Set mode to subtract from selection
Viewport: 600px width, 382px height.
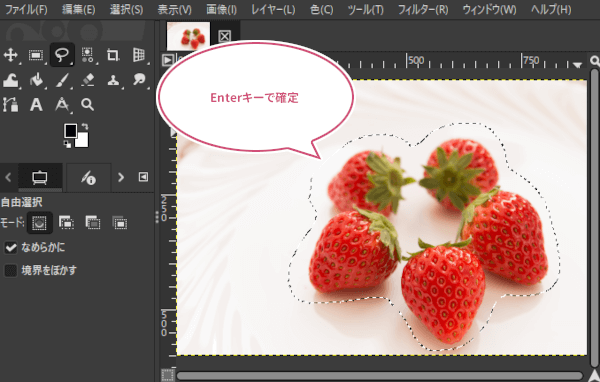[x=93, y=222]
